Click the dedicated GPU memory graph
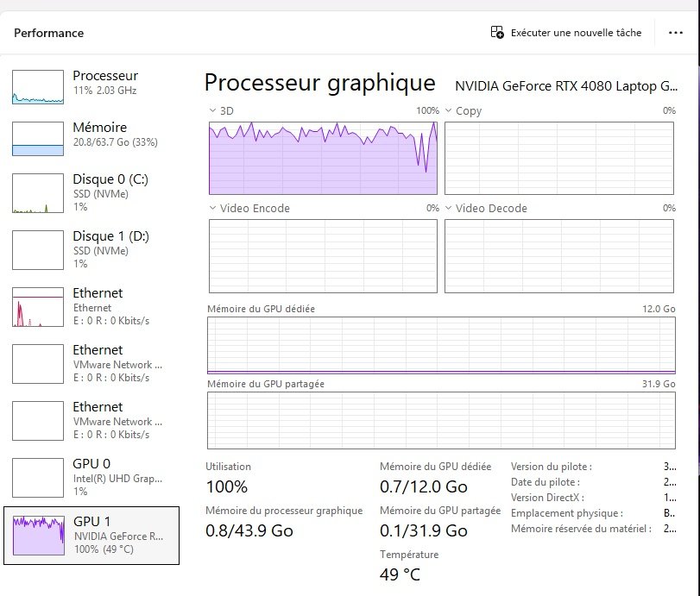Viewport: 700px width, 596px height. pos(441,345)
